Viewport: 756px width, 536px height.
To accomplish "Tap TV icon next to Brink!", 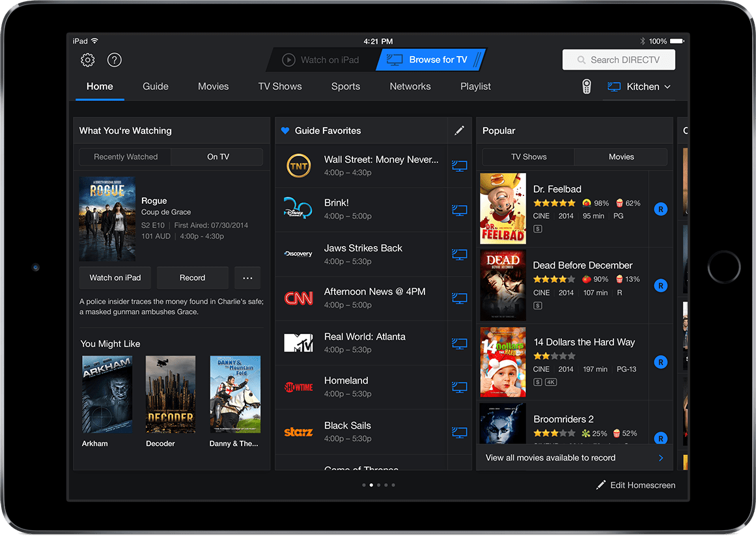I will click(x=460, y=210).
